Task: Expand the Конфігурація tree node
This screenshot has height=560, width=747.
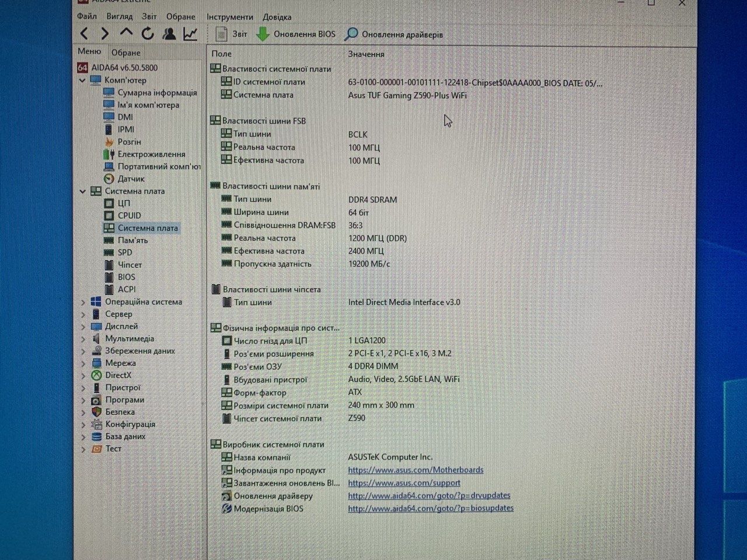Action: click(83, 425)
